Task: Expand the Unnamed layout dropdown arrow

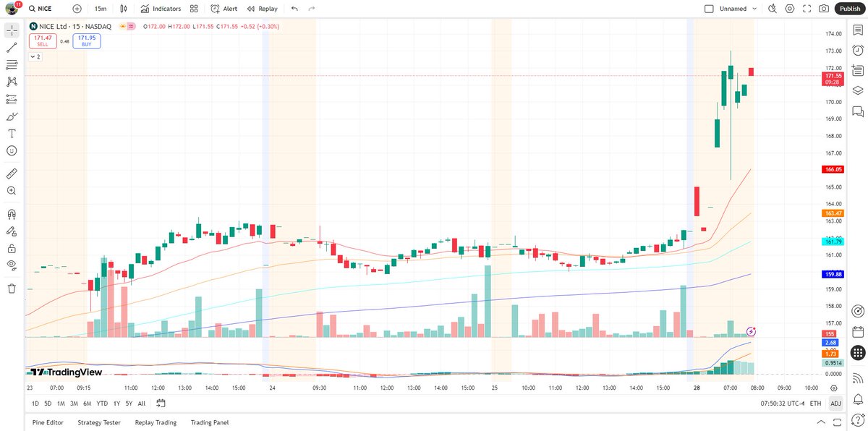Action: click(x=754, y=9)
